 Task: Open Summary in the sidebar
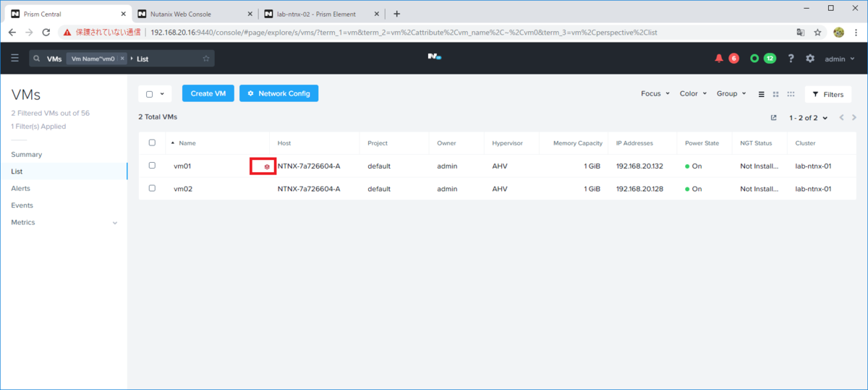click(x=27, y=155)
